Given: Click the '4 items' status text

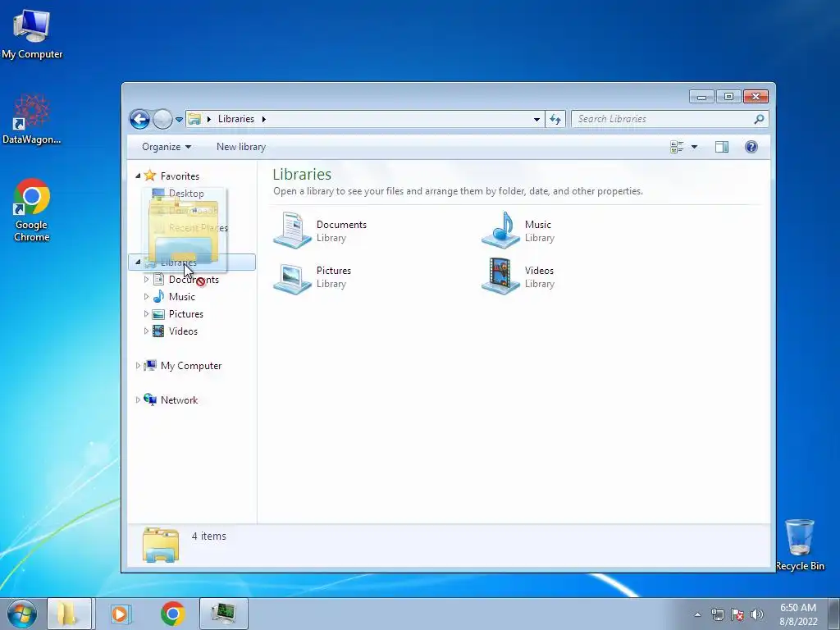Looking at the screenshot, I should (209, 536).
